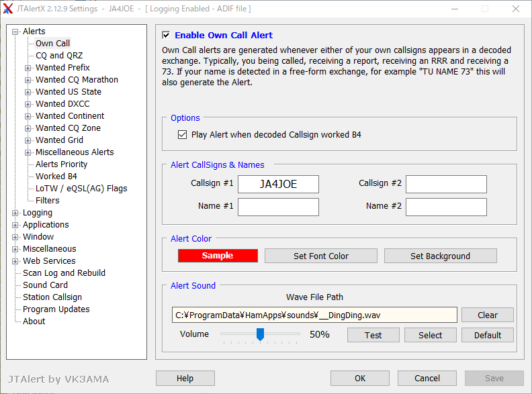Clear the wave file path
Screen dimensions: 532x394
tap(488, 315)
